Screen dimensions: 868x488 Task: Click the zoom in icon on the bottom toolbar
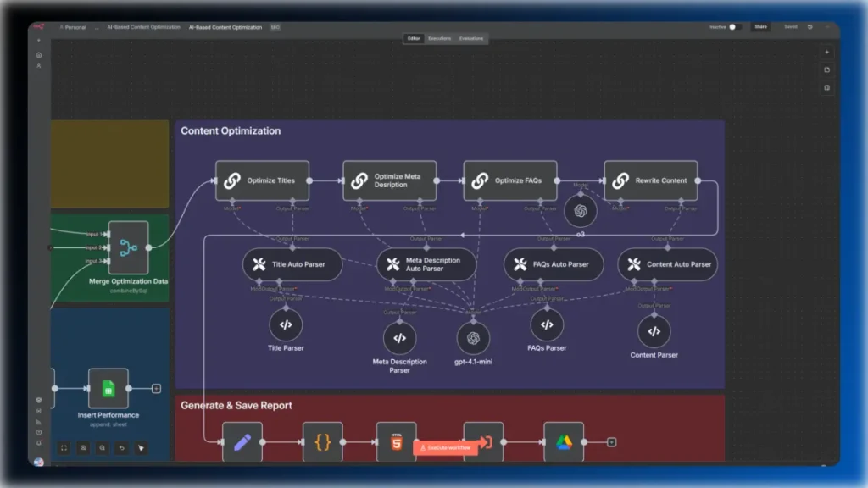coord(83,447)
